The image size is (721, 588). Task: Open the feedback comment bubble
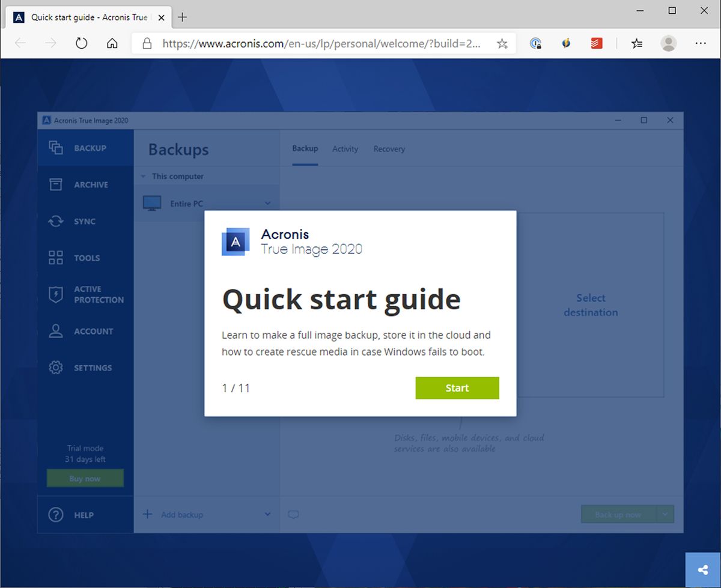click(293, 514)
